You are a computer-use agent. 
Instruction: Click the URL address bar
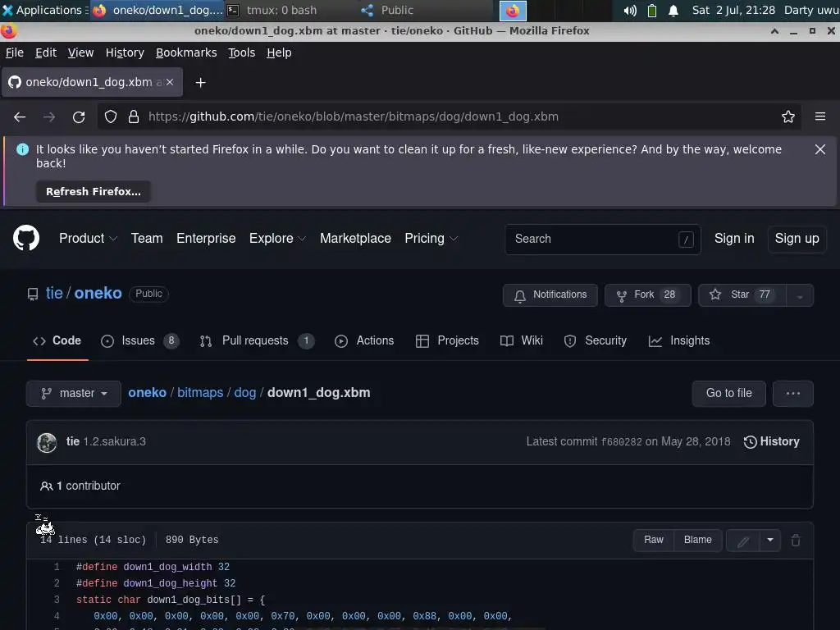coord(449,116)
